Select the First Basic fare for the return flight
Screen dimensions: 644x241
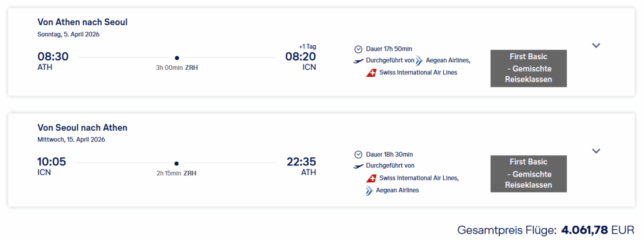(x=528, y=174)
